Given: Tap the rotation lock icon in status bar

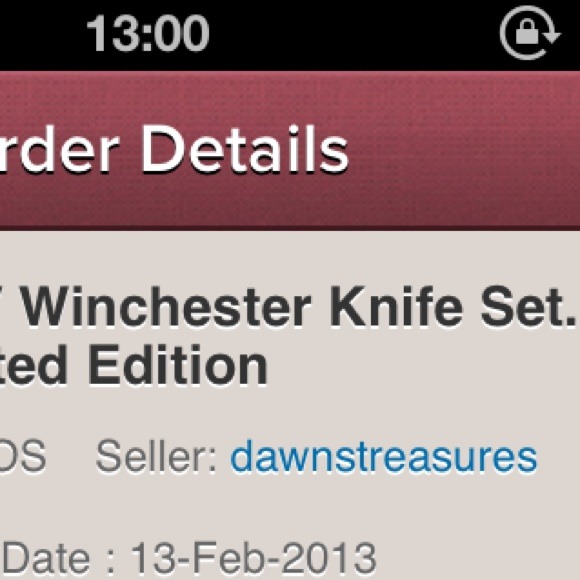Looking at the screenshot, I should coord(530,33).
